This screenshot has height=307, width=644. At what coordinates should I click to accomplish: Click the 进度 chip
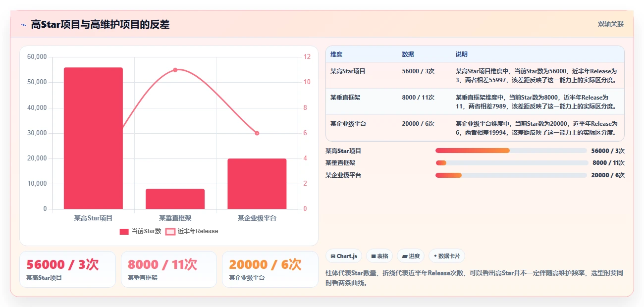(x=411, y=256)
